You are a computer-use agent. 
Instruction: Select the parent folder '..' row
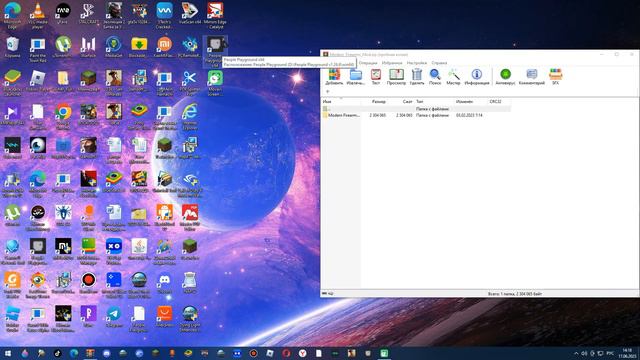pyautogui.click(x=416, y=109)
